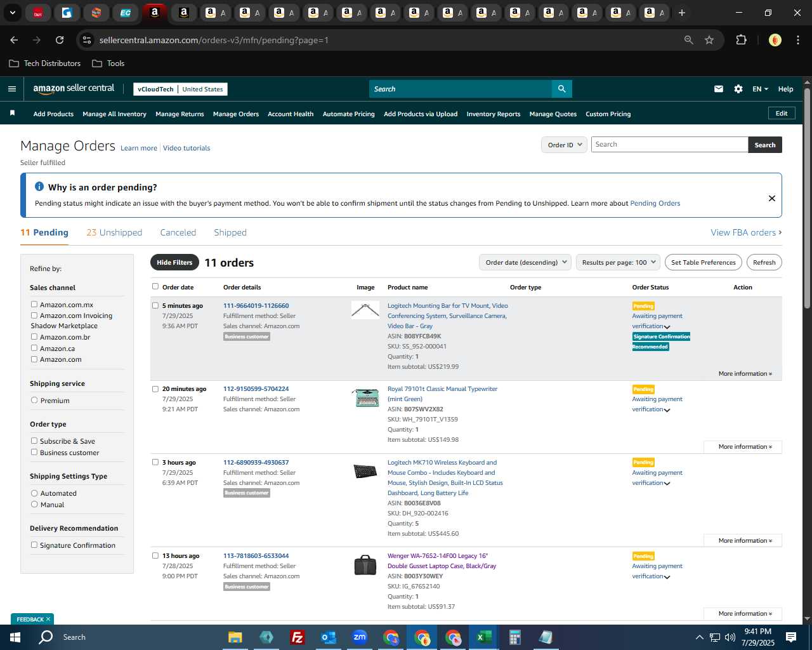Switch to the Canceled tab

[178, 232]
